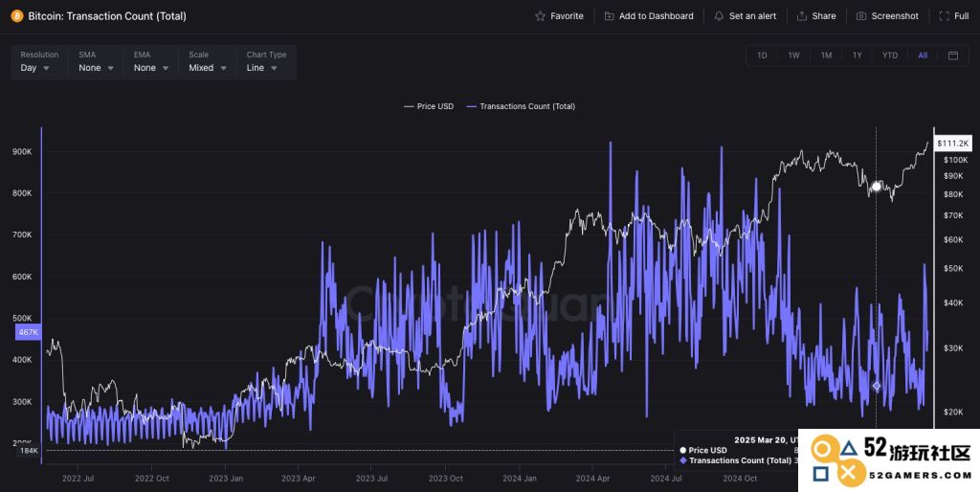Select the All time range

(923, 56)
